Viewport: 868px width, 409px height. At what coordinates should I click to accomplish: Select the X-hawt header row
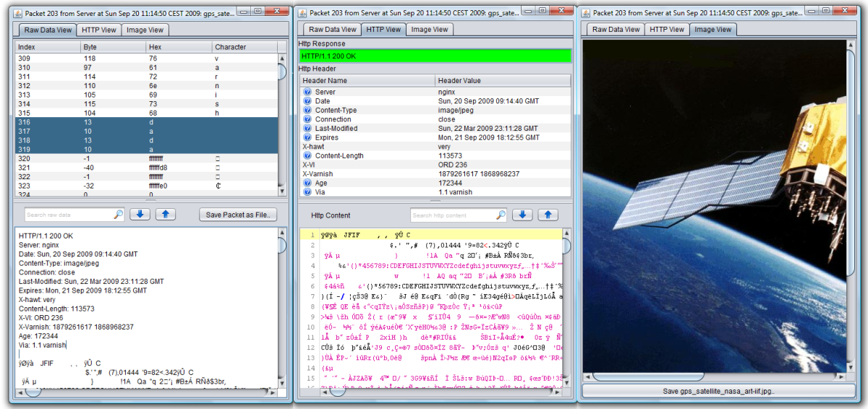pos(435,146)
